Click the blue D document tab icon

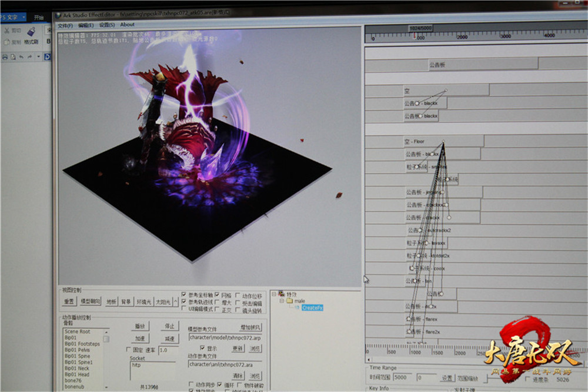point(47,57)
